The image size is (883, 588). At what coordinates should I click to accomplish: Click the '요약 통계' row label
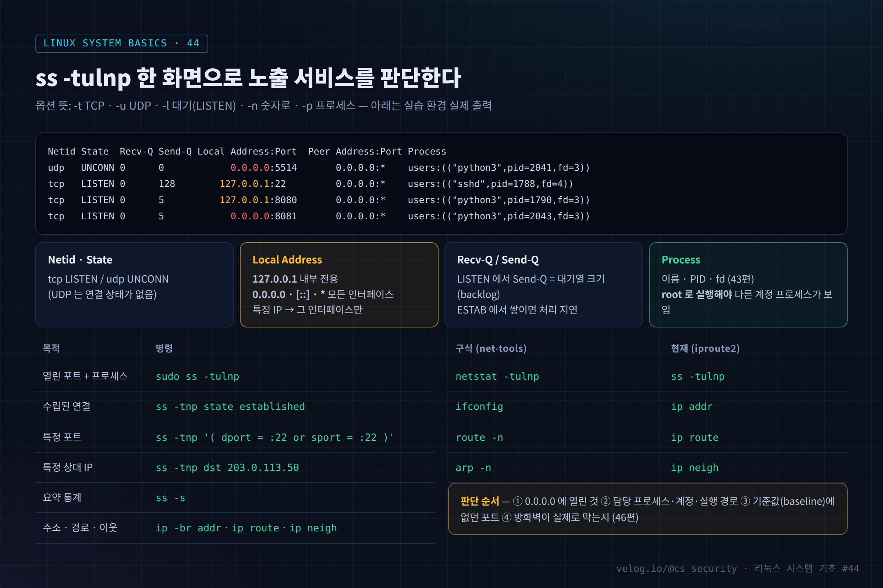(62, 497)
